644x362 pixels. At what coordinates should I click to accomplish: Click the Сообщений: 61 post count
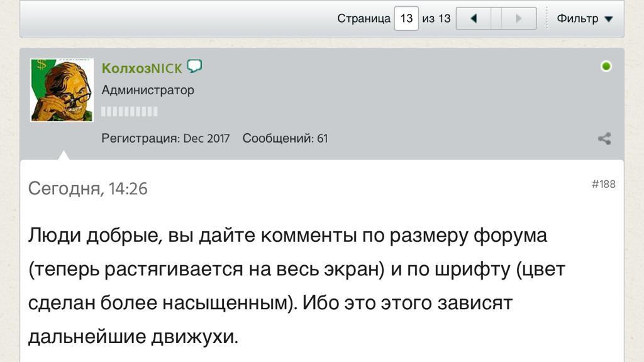285,138
